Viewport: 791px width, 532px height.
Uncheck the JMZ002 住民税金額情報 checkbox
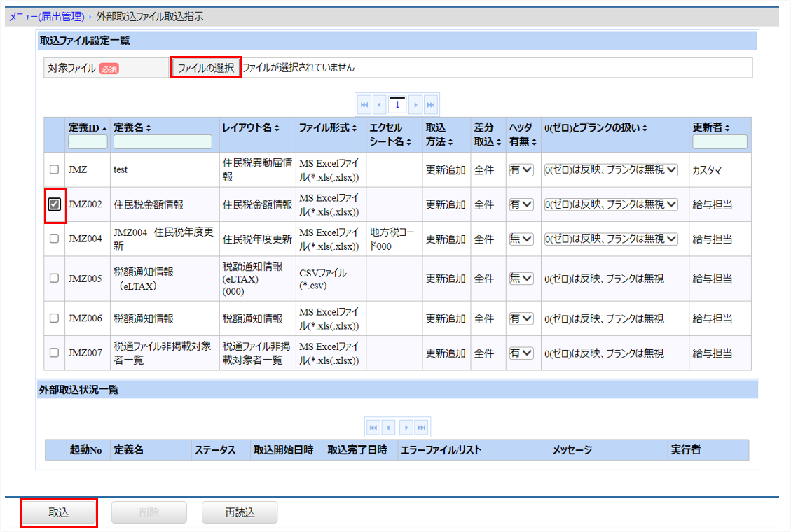point(54,204)
